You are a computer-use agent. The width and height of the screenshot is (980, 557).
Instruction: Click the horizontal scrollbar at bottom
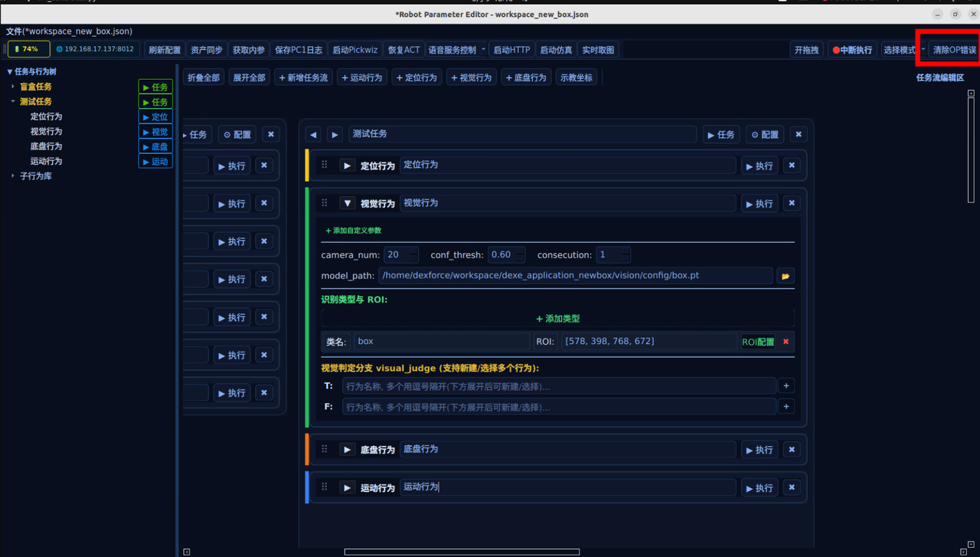click(462, 552)
